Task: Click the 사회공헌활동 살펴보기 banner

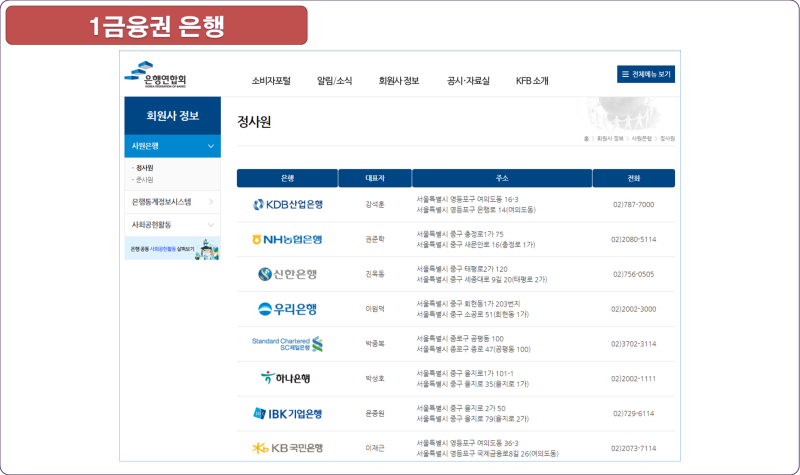Action: coord(172,249)
